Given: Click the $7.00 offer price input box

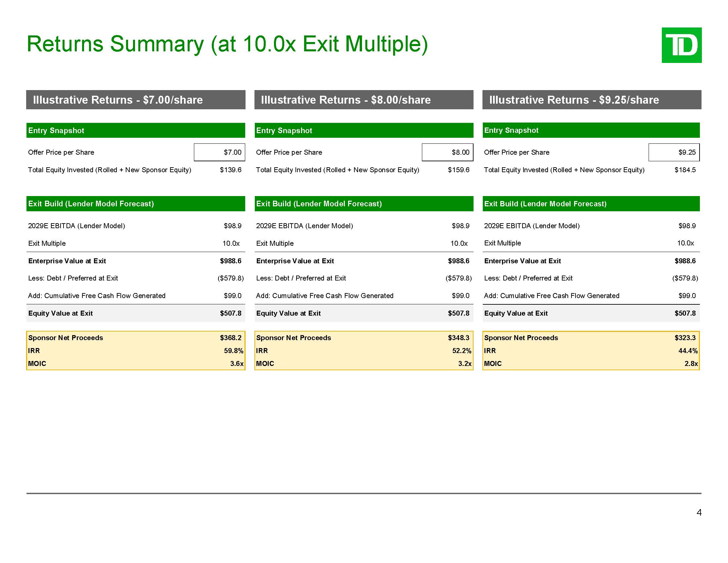Looking at the screenshot, I should [x=219, y=152].
